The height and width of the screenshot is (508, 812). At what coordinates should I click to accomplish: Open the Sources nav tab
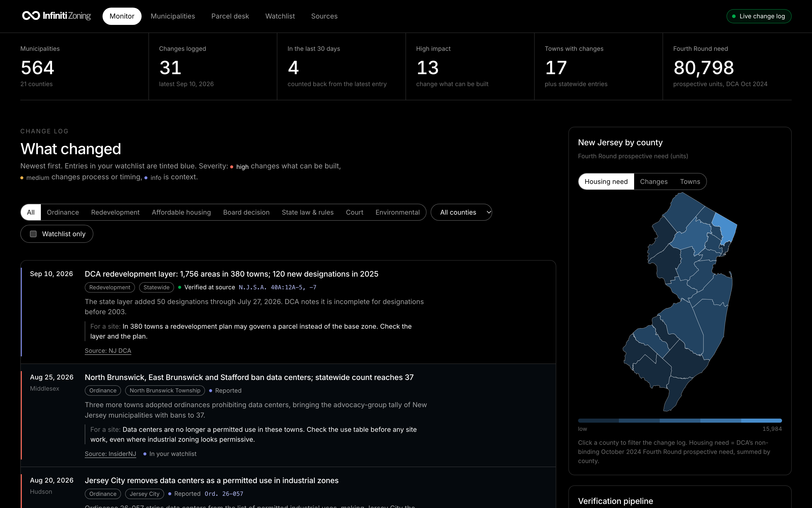click(324, 16)
